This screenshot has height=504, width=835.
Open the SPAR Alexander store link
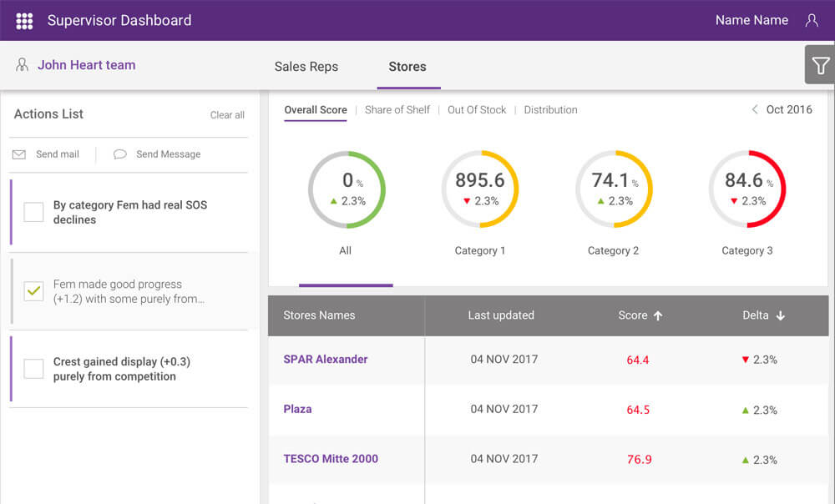(x=326, y=360)
